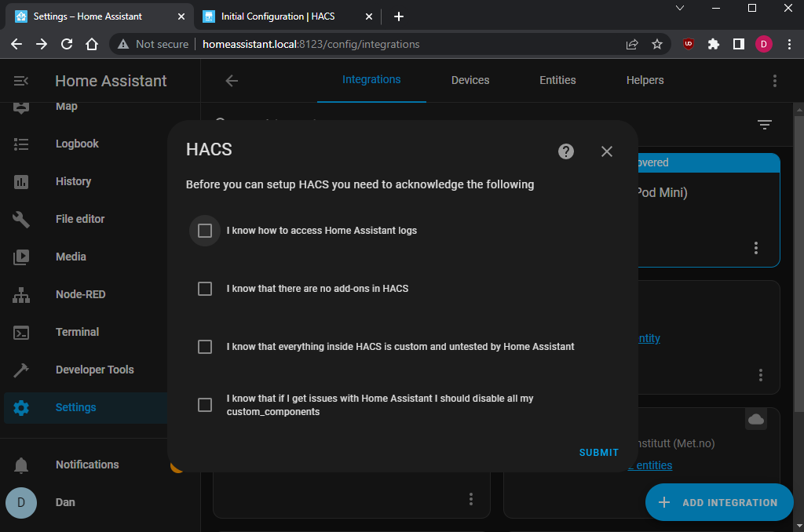Viewport: 804px width, 532px height.
Task: Open options menu on card with 'ntity' link
Action: [x=760, y=375]
